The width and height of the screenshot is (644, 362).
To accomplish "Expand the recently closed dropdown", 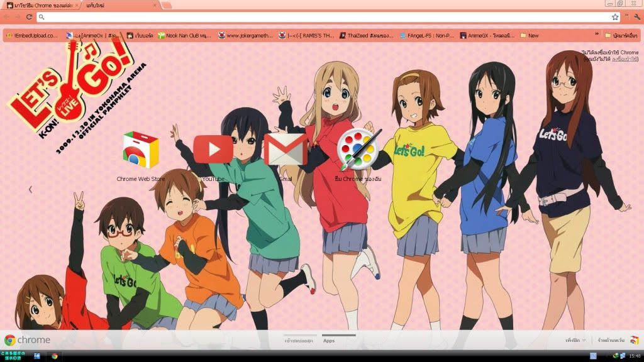I will [x=575, y=340].
